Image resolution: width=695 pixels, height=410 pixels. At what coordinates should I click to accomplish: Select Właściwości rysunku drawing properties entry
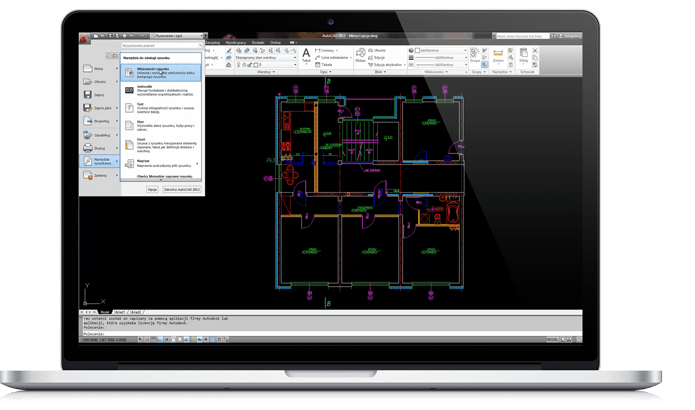click(x=161, y=73)
